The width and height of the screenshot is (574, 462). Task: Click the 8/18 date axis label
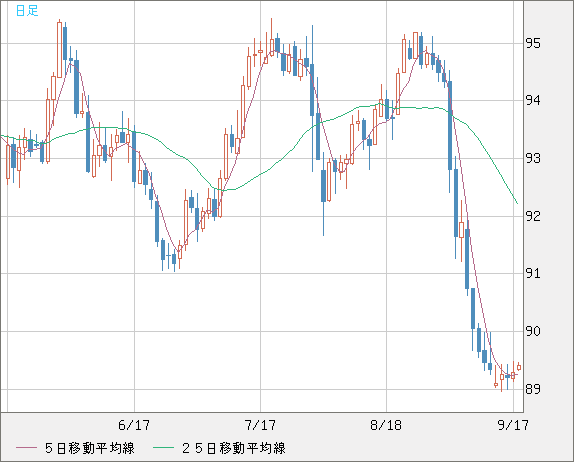coord(386,425)
